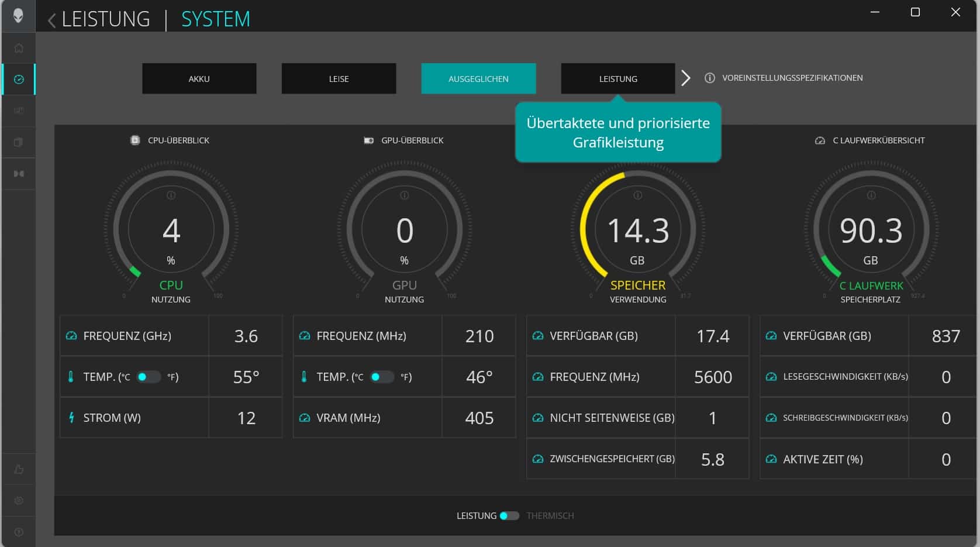Click info icon inside CPU gauge
This screenshot has width=980, height=547.
(x=171, y=195)
